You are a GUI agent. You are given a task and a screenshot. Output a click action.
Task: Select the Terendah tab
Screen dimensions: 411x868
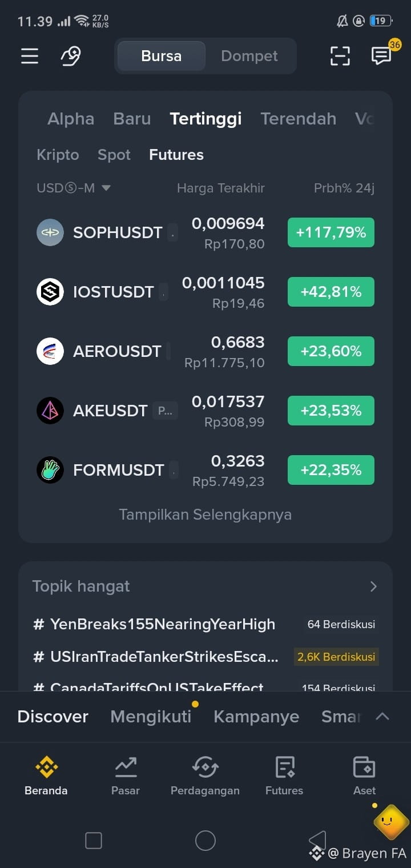point(299,119)
